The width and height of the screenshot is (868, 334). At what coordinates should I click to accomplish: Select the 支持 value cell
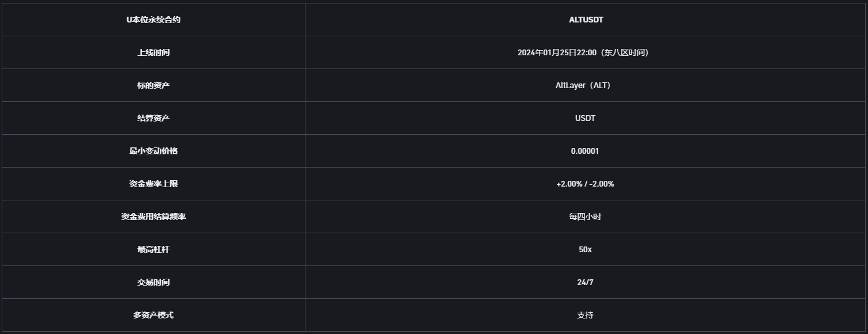point(585,315)
